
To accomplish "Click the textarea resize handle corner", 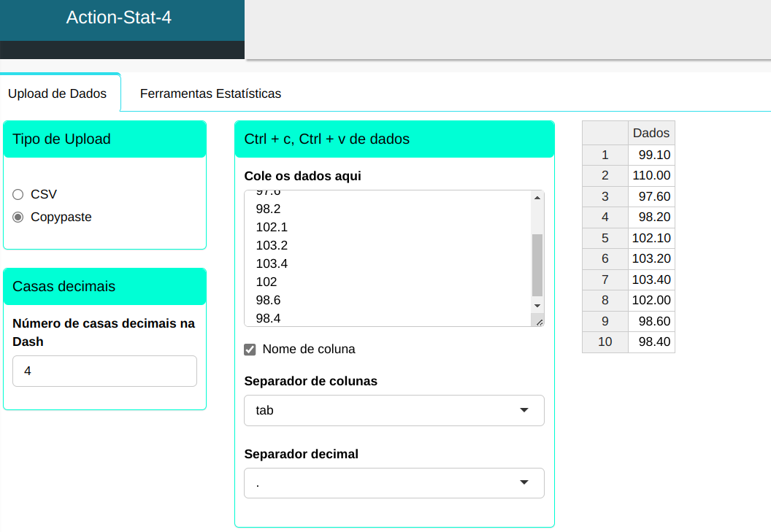I will point(539,321).
